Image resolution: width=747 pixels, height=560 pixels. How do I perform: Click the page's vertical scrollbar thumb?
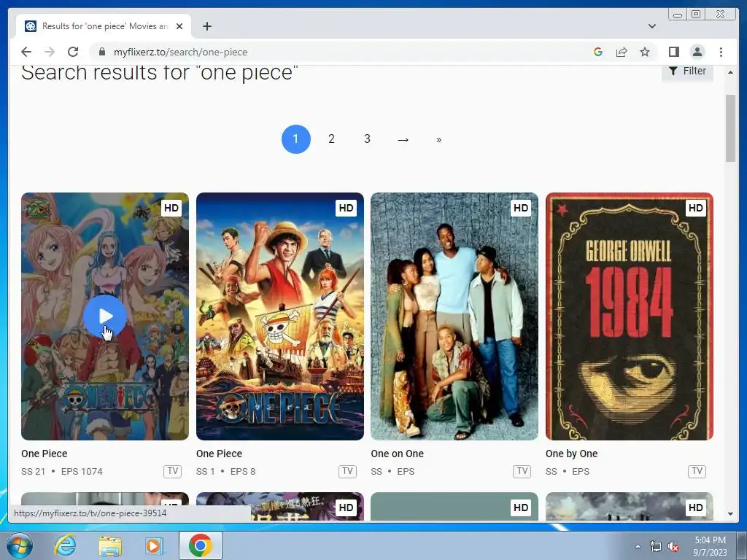[730, 128]
